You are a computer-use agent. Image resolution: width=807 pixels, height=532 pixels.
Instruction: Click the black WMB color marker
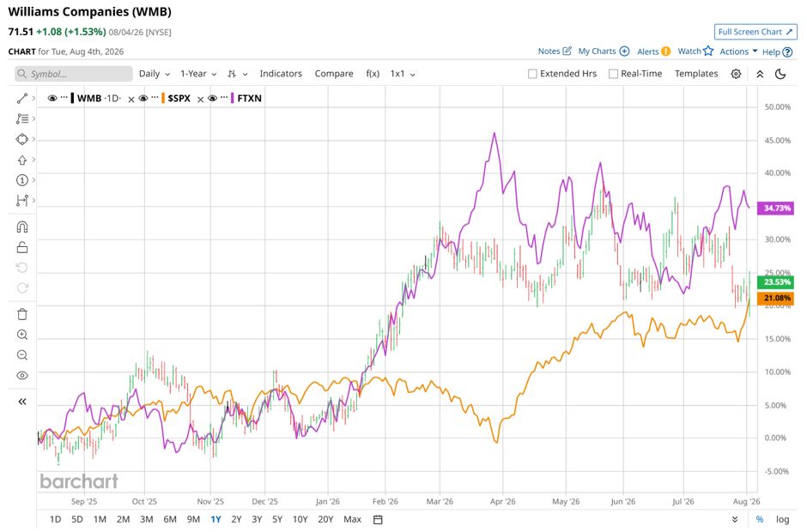(x=73, y=99)
